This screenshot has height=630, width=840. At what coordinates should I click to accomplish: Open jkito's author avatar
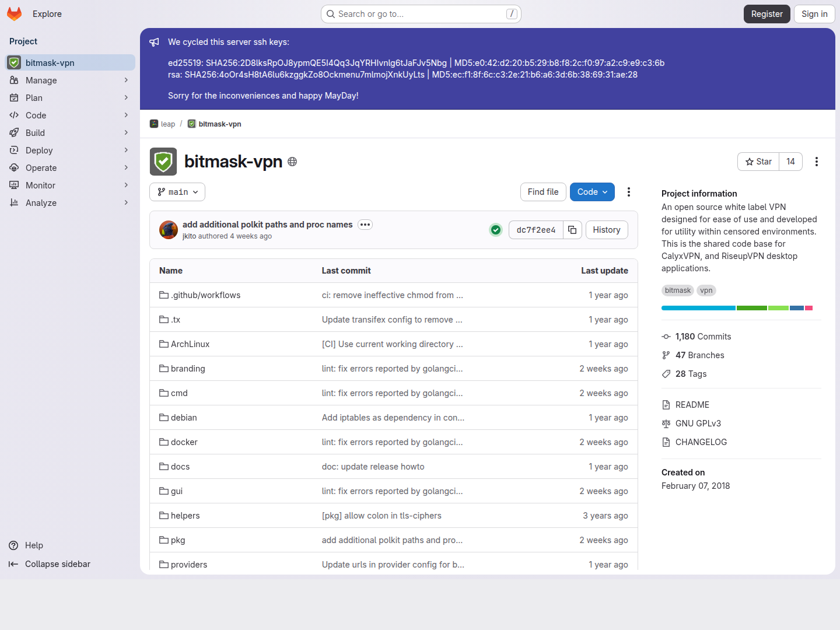point(169,230)
